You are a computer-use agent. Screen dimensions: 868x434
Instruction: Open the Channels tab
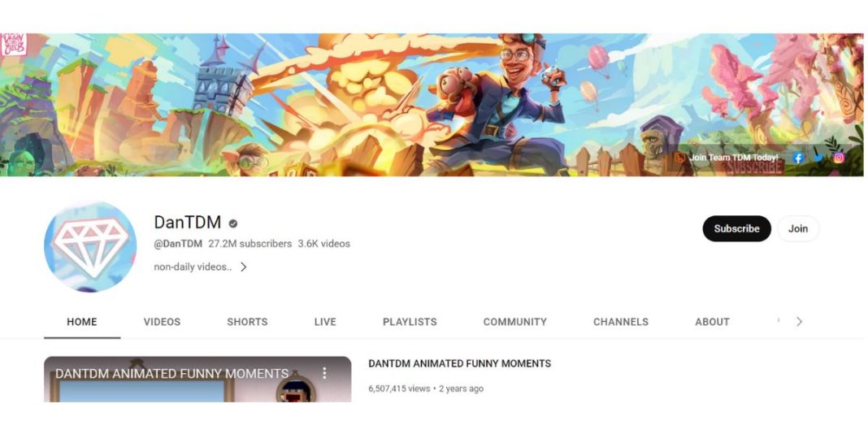tap(621, 322)
